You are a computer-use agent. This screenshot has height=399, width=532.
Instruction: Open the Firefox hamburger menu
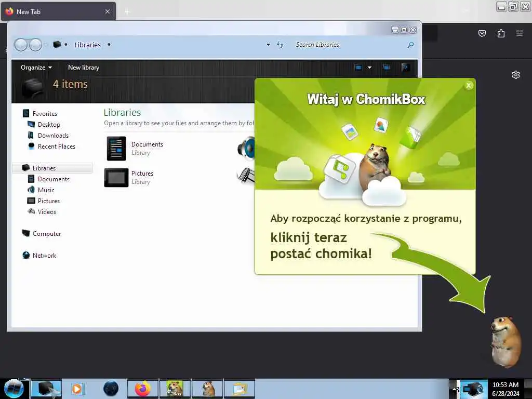519,33
